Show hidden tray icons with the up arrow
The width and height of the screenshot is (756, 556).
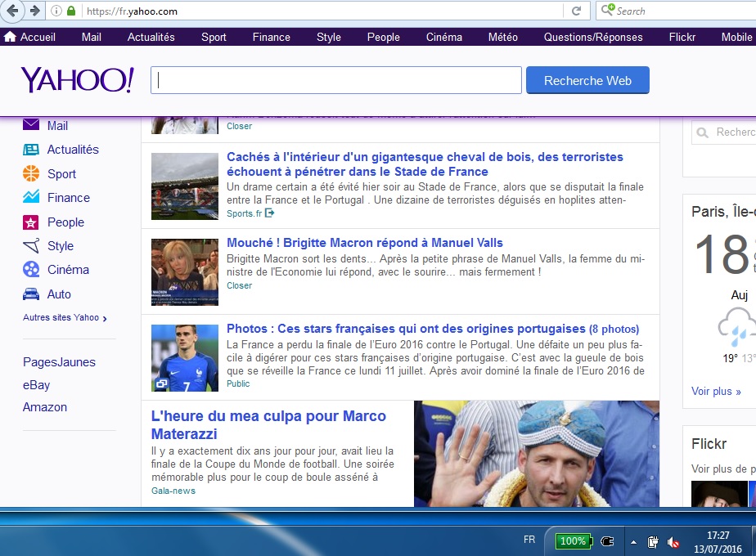click(x=633, y=543)
